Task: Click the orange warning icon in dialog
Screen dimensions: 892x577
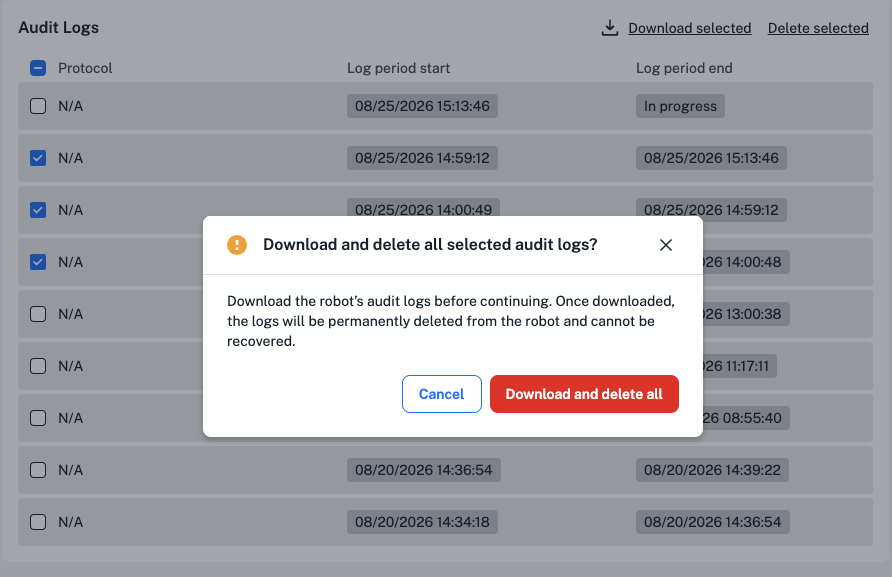Action: point(237,245)
